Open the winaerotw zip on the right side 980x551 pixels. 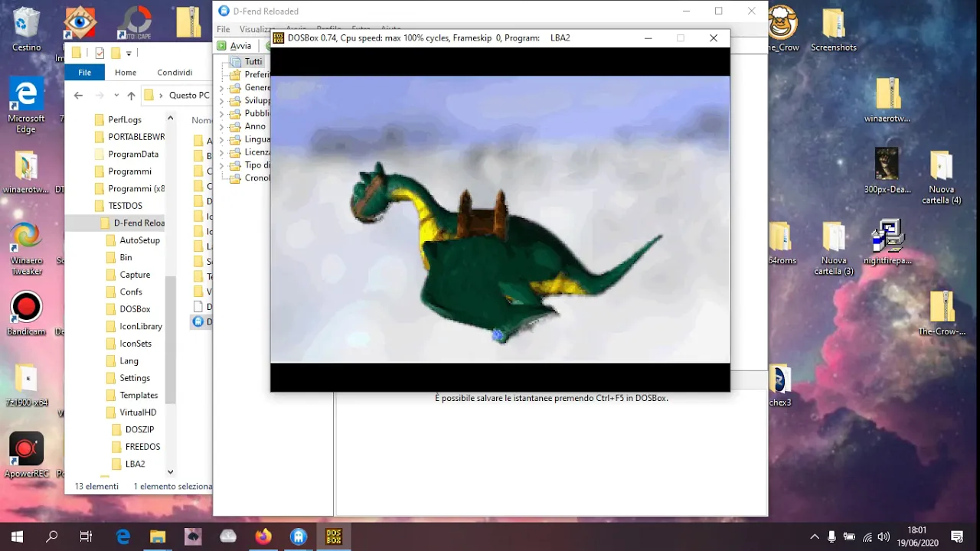pyautogui.click(x=887, y=100)
